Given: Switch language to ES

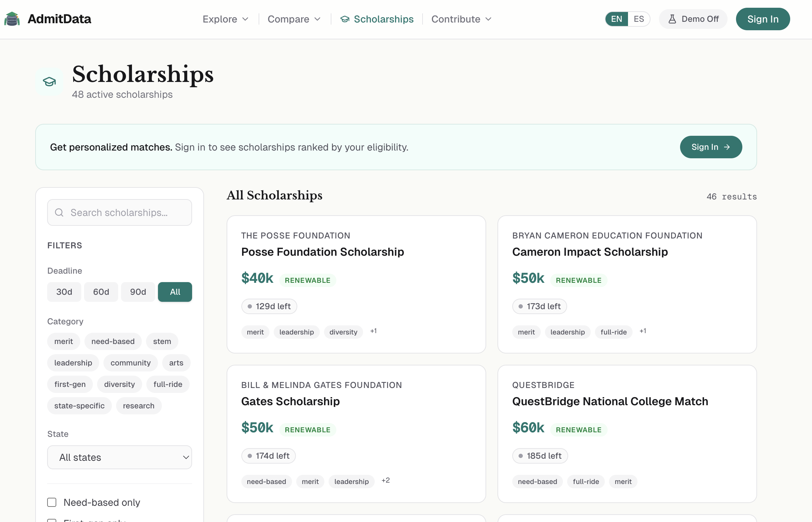Looking at the screenshot, I should pos(639,19).
